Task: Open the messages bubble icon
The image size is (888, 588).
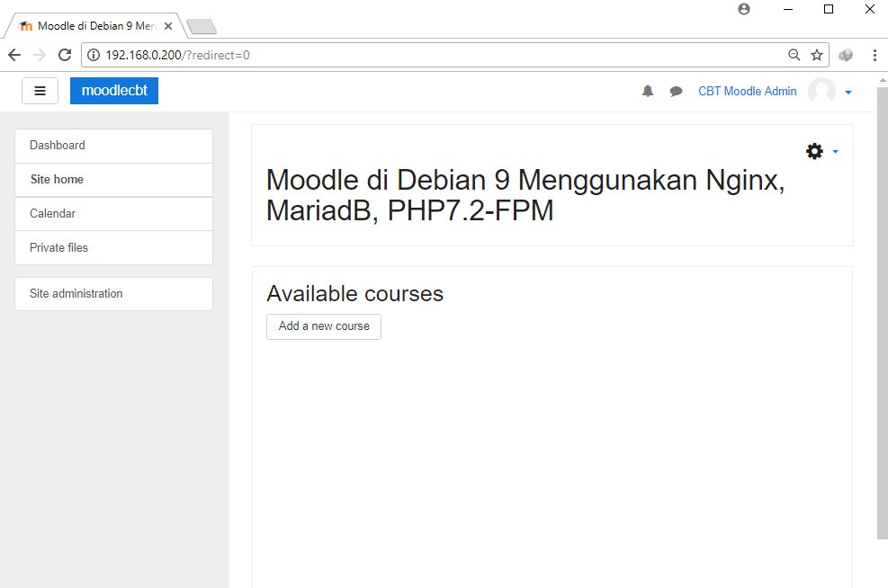Action: pos(676,91)
